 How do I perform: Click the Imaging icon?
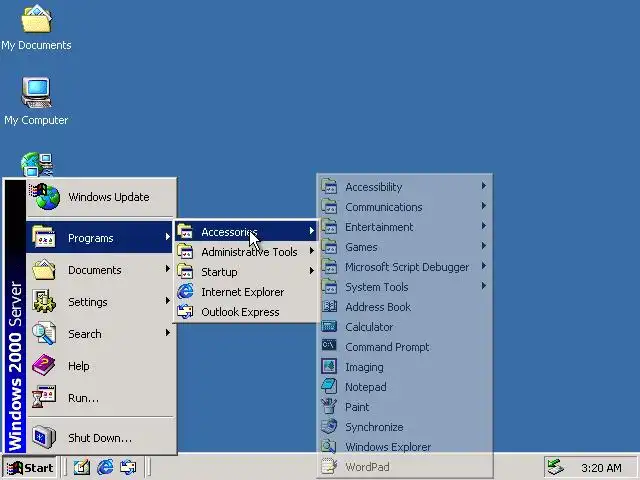329,366
